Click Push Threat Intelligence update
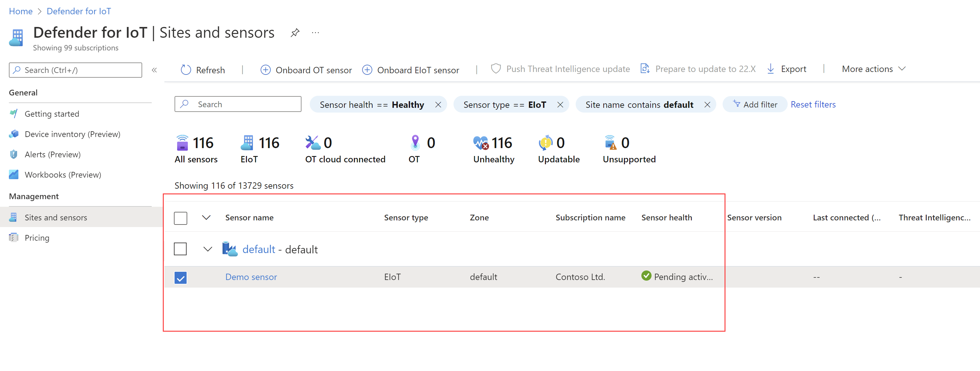Image resolution: width=980 pixels, height=371 pixels. pyautogui.click(x=560, y=69)
